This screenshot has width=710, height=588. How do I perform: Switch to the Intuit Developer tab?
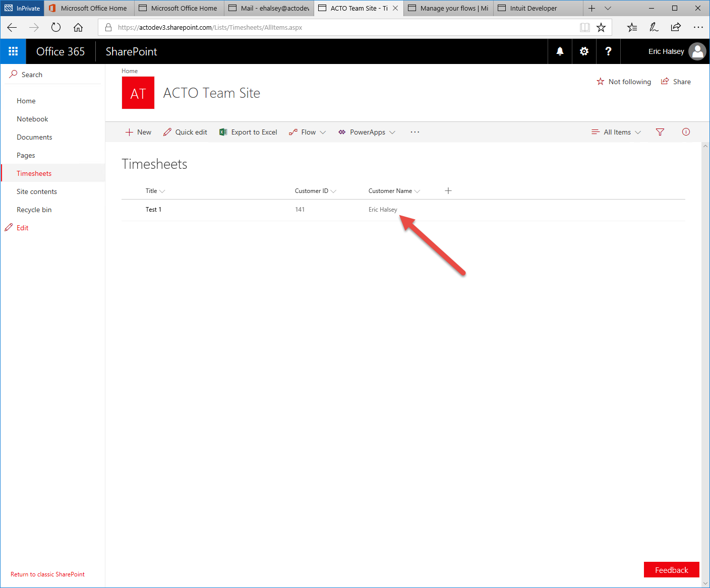point(539,8)
